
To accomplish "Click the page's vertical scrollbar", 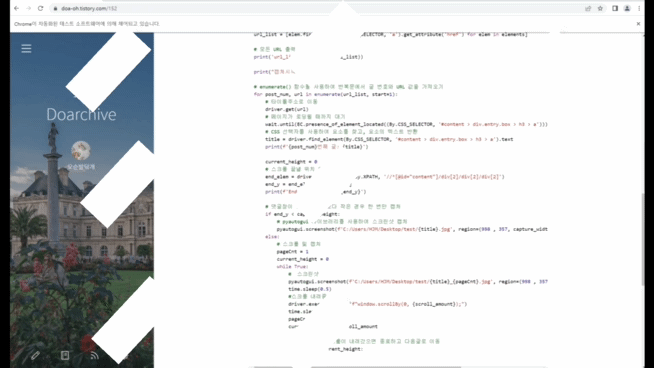I will (x=642, y=240).
